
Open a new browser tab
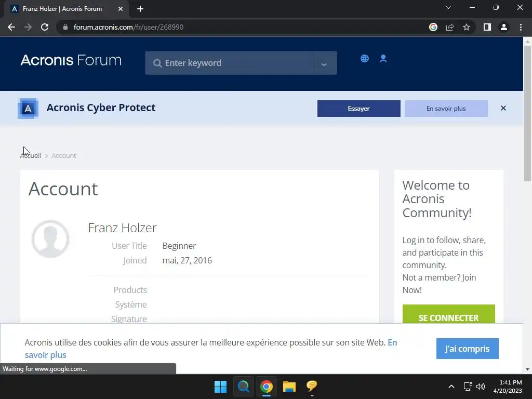click(x=140, y=9)
